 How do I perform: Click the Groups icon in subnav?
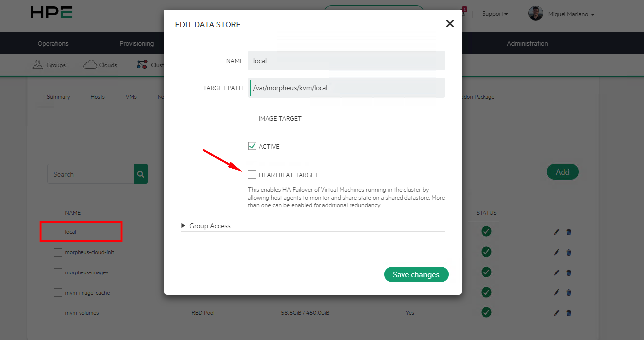tap(38, 65)
